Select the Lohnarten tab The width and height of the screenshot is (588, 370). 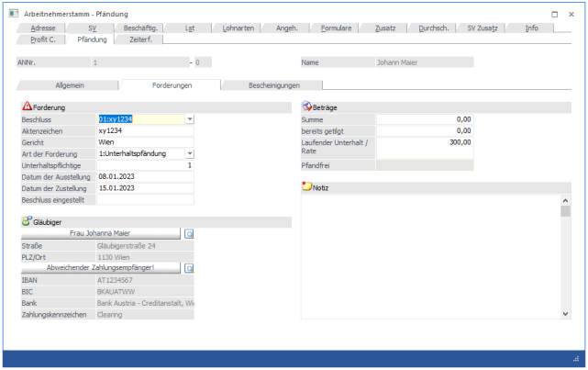pyautogui.click(x=240, y=28)
